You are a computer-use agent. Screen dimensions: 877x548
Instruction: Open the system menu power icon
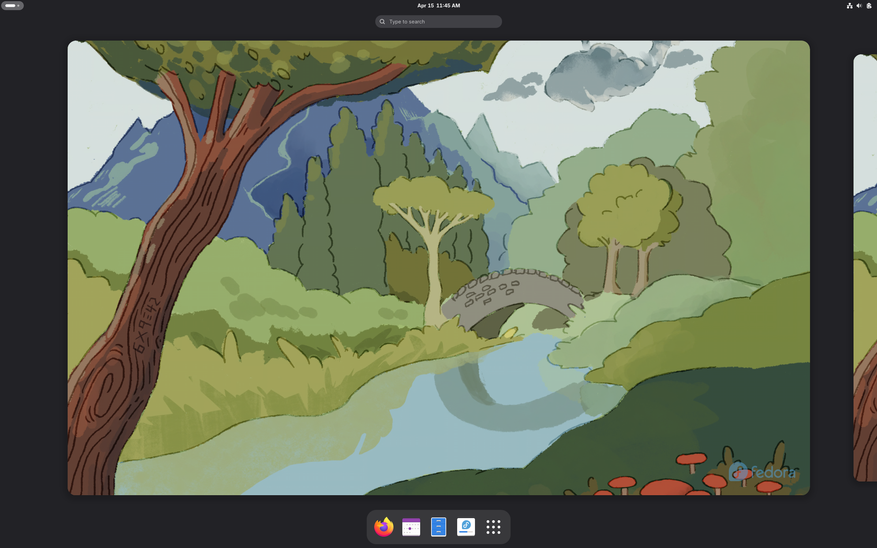869,6
